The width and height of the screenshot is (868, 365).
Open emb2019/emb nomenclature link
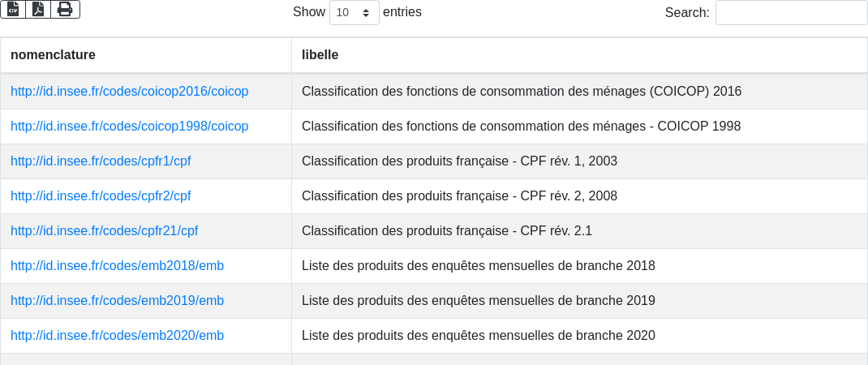point(118,301)
